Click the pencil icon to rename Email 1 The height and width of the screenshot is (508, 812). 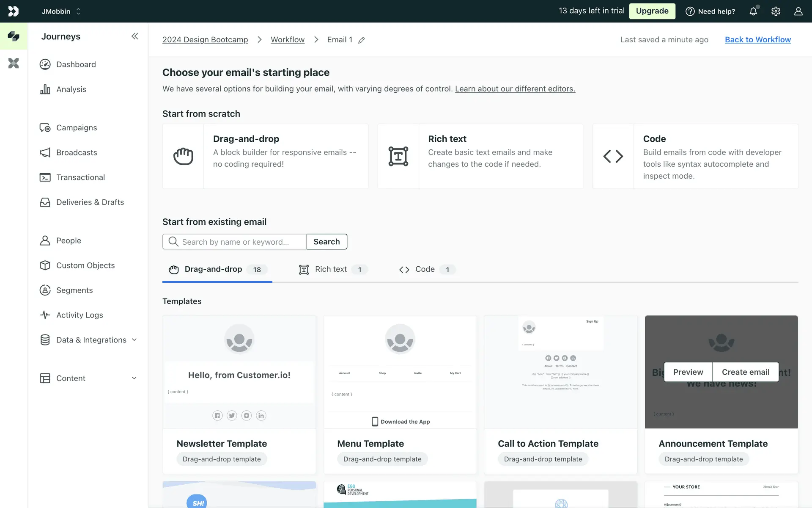362,40
